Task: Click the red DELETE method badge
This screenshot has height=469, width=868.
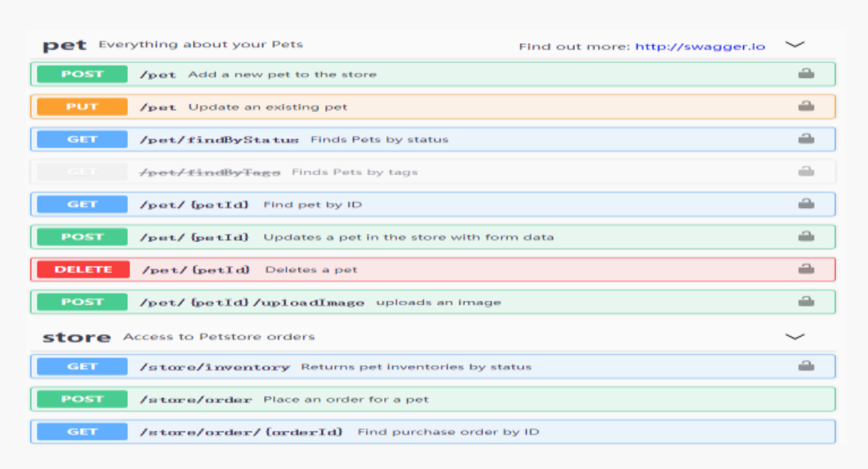Action: tap(83, 269)
